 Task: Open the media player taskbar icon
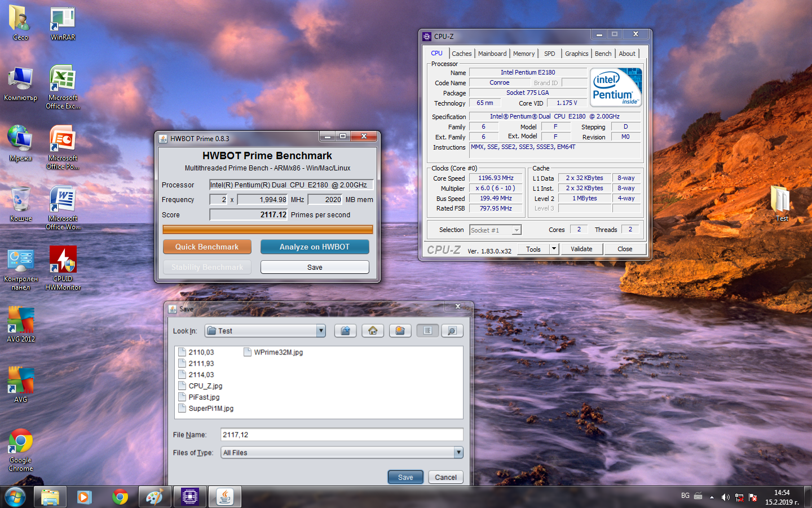coord(85,497)
